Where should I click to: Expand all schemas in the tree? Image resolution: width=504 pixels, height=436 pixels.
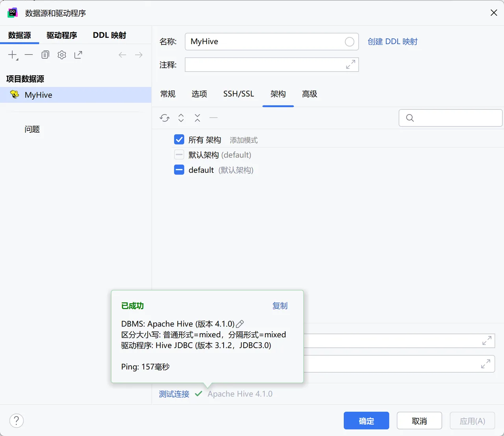tap(181, 118)
